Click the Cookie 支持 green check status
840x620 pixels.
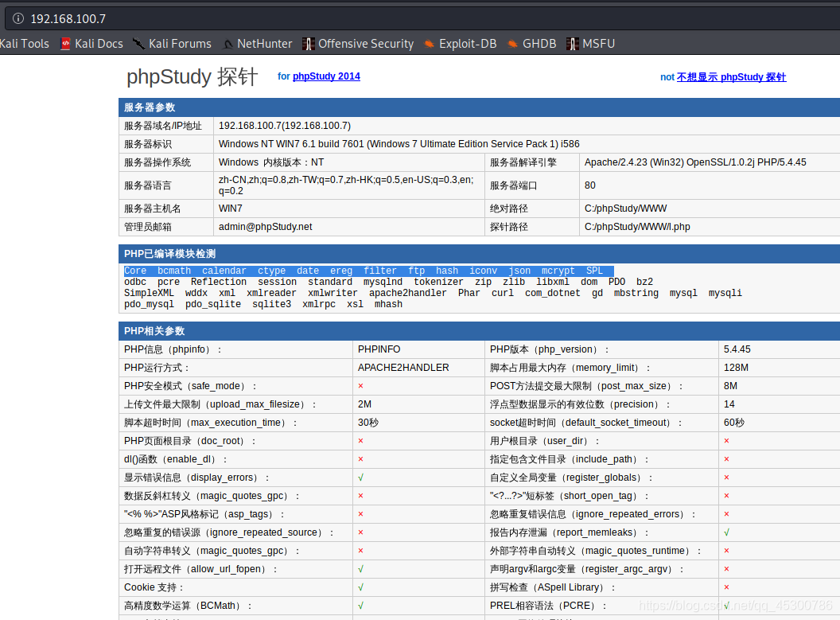(360, 587)
